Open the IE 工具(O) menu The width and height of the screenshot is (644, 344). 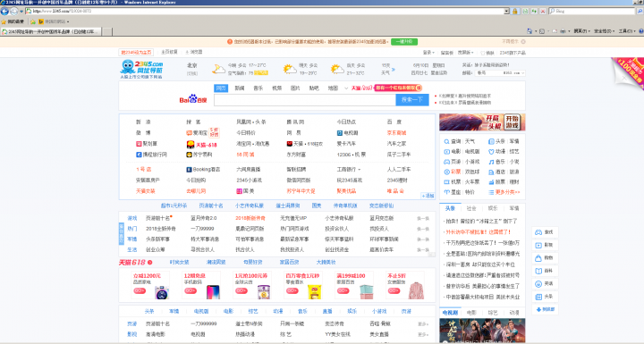tap(627, 31)
